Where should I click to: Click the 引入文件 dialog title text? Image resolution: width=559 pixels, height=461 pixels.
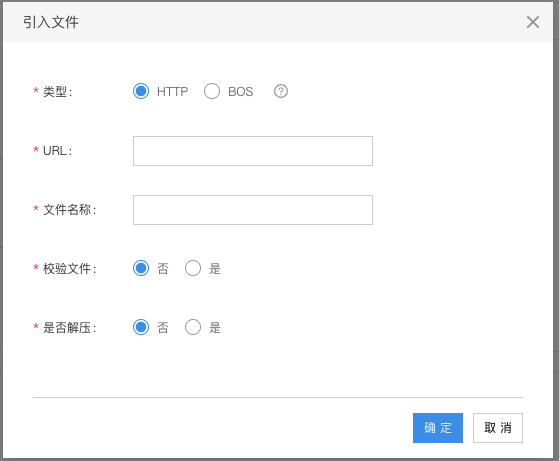(51, 22)
